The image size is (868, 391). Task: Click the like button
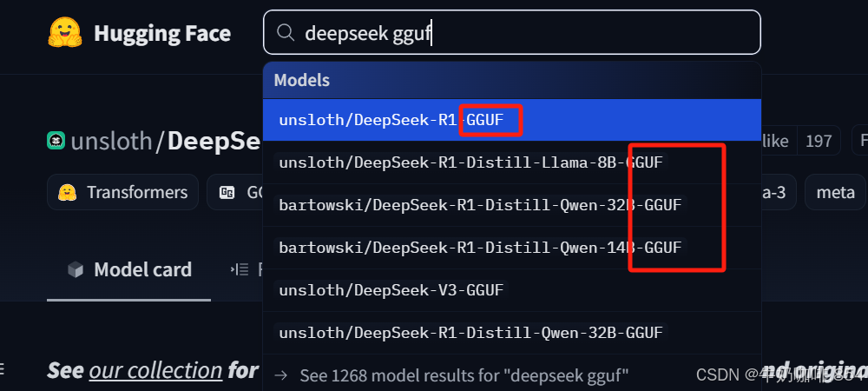click(775, 141)
